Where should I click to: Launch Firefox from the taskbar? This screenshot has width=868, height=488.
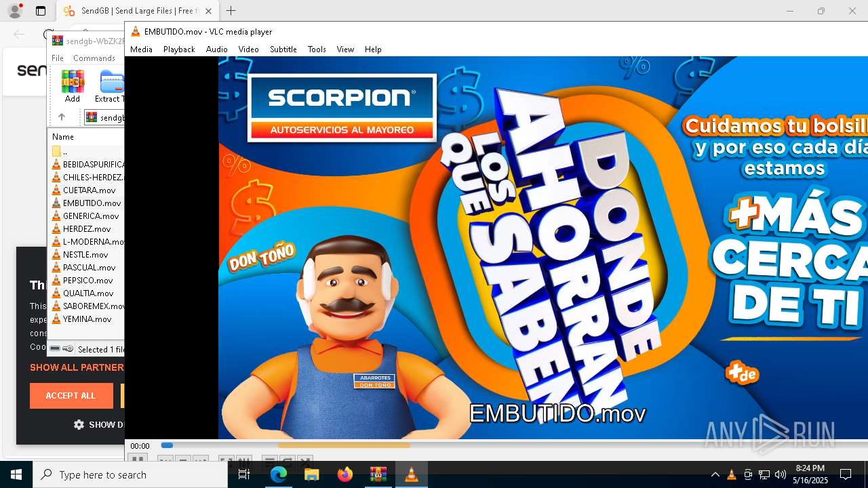tap(344, 474)
